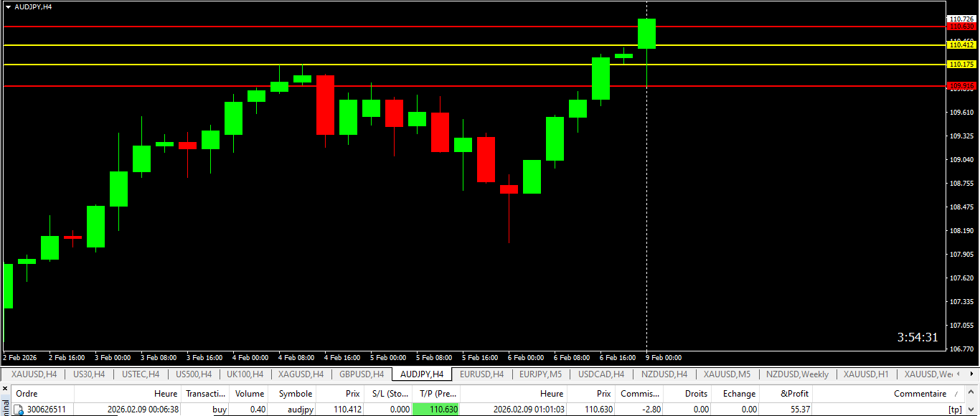Viewport: 980px width, 416px height.
Task: Select the order document icon beside 300626511
Action: [x=19, y=410]
